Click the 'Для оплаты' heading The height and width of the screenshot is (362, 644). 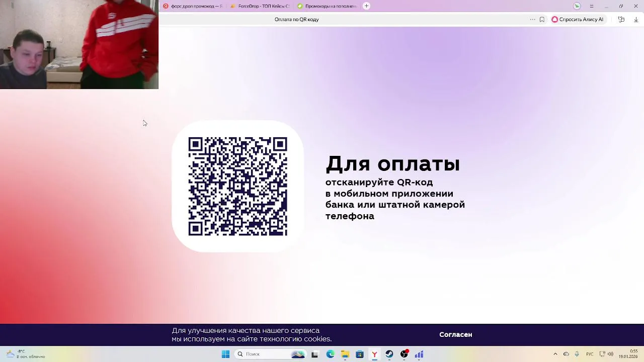pyautogui.click(x=392, y=164)
